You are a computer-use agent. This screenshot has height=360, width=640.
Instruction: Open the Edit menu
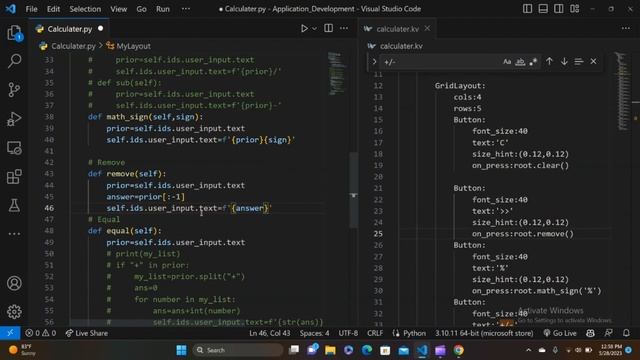pyautogui.click(x=53, y=9)
